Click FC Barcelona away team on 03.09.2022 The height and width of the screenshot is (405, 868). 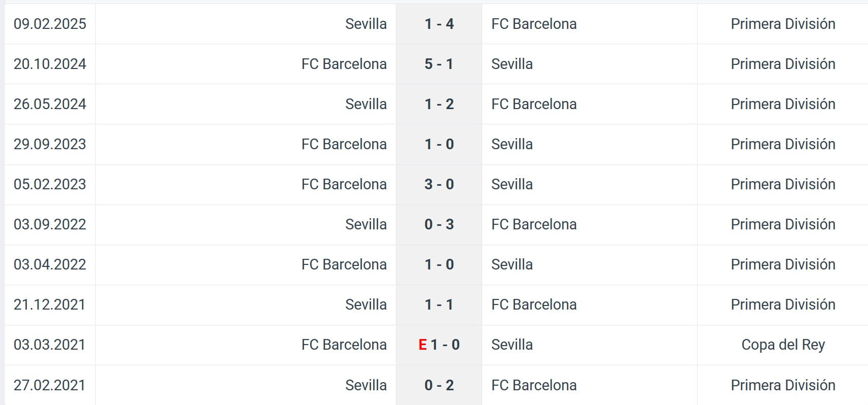534,224
